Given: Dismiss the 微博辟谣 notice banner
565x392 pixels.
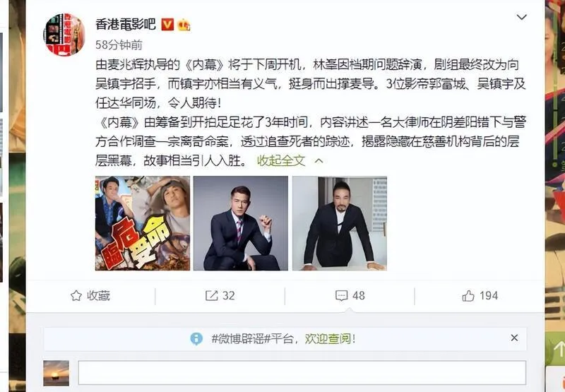Looking at the screenshot, I should pos(514,338).
